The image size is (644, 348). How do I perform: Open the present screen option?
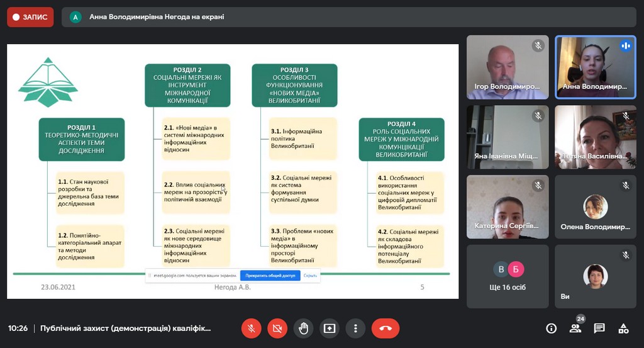[330, 328]
